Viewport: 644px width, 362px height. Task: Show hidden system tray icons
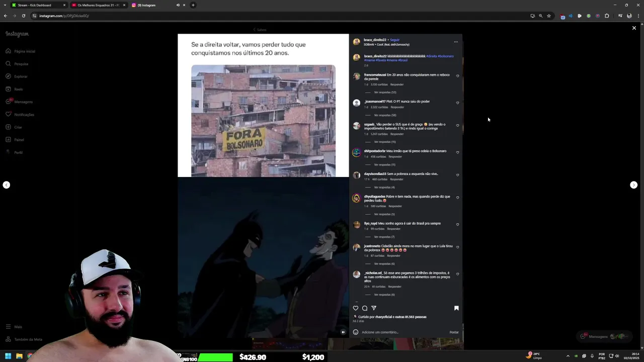coord(568,356)
